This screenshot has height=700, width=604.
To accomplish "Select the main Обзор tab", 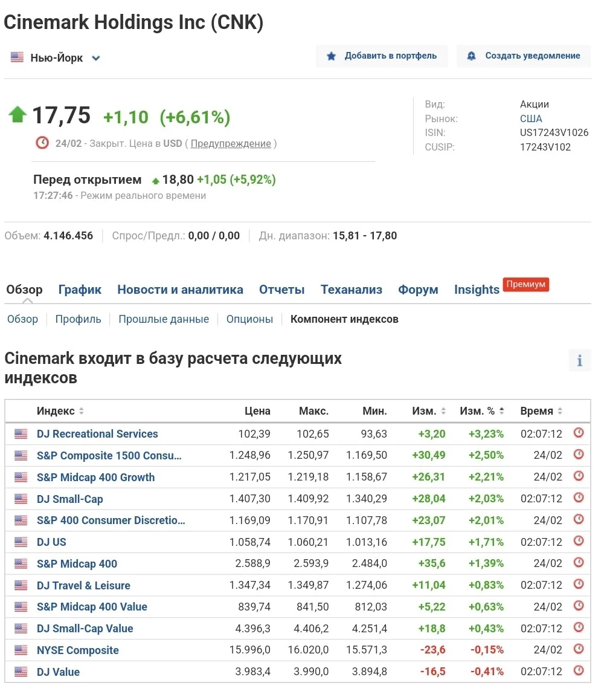I will (x=25, y=290).
